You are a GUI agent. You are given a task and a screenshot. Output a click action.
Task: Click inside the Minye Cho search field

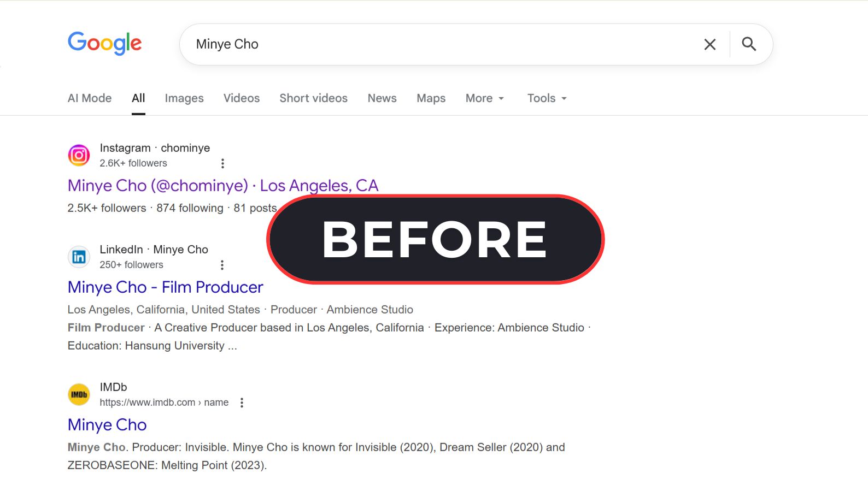437,44
